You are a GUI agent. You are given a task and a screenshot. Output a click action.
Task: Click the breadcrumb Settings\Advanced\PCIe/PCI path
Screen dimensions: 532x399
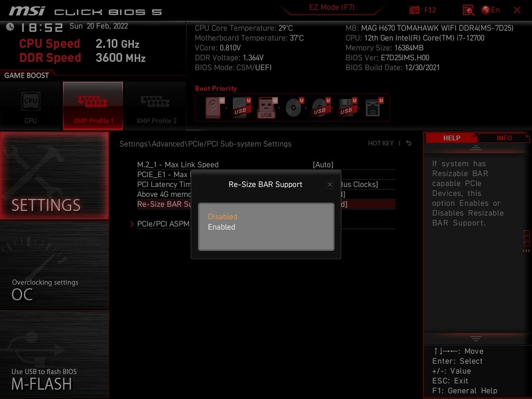(205, 144)
